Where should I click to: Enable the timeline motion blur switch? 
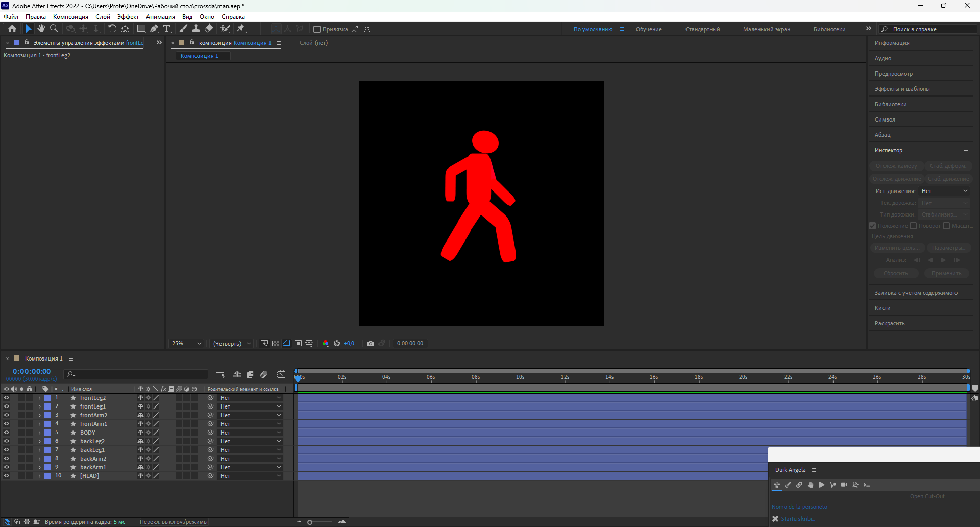(264, 374)
